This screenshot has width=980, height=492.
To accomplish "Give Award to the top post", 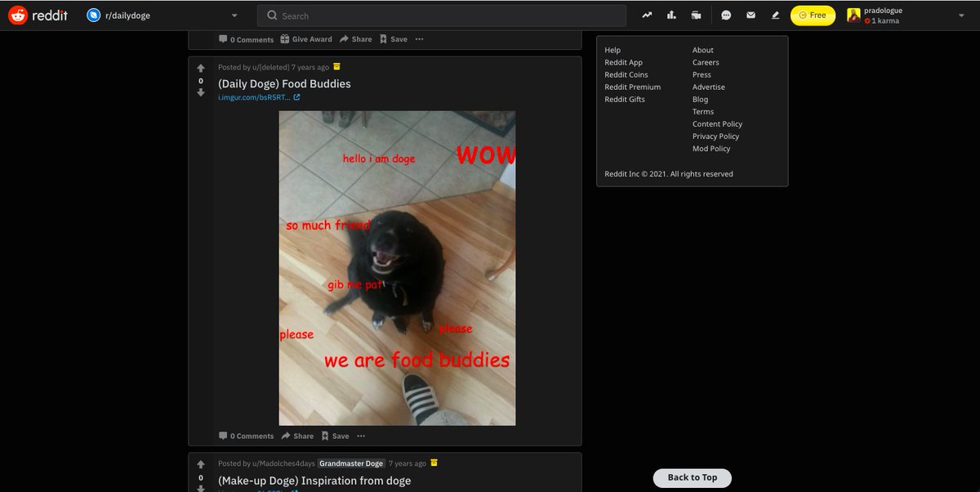I will [x=306, y=39].
